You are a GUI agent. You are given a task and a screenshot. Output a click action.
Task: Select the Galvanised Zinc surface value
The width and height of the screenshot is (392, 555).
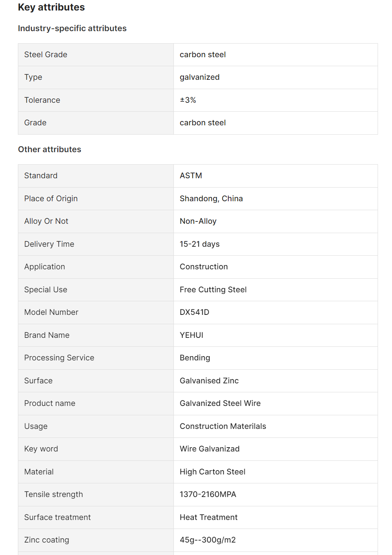tap(209, 381)
